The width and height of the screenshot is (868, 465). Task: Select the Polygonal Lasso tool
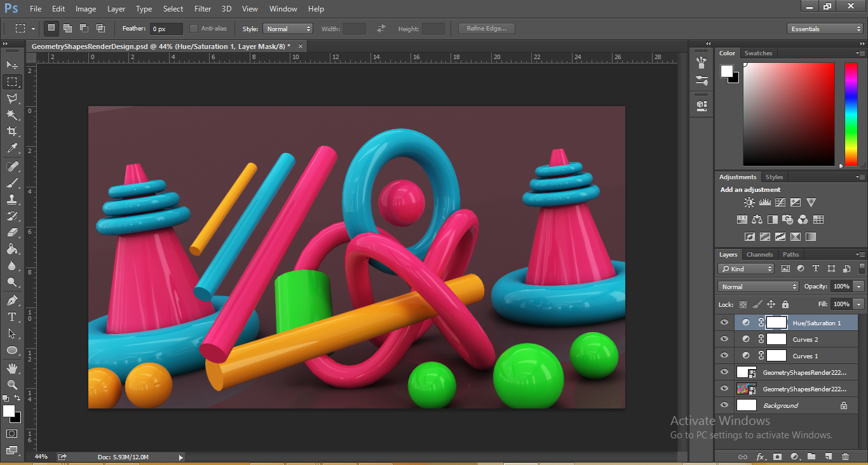11,98
